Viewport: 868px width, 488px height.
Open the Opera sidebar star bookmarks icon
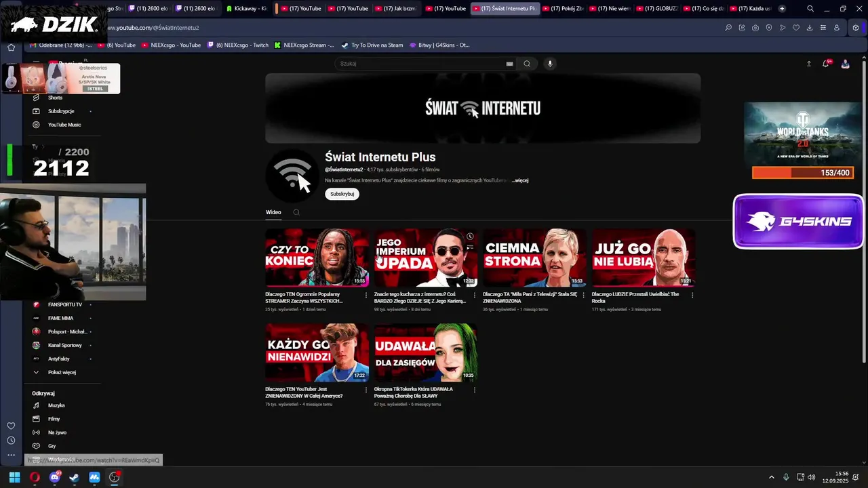(x=11, y=47)
